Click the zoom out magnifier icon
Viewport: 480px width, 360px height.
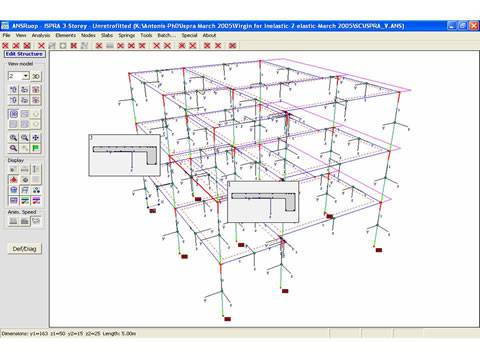25,138
